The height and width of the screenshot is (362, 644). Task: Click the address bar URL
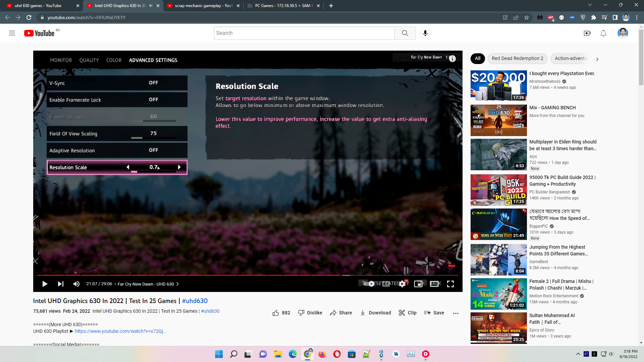[x=87, y=17]
